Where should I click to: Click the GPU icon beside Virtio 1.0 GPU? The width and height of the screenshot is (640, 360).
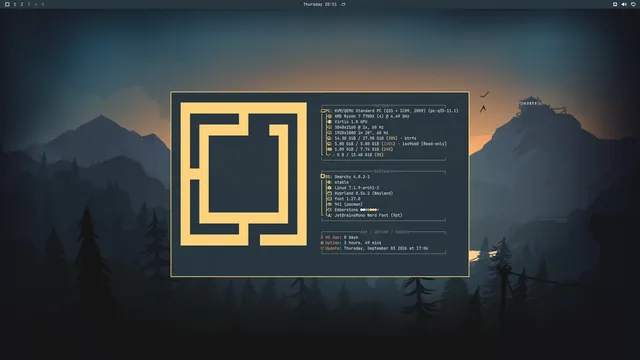pos(329,122)
